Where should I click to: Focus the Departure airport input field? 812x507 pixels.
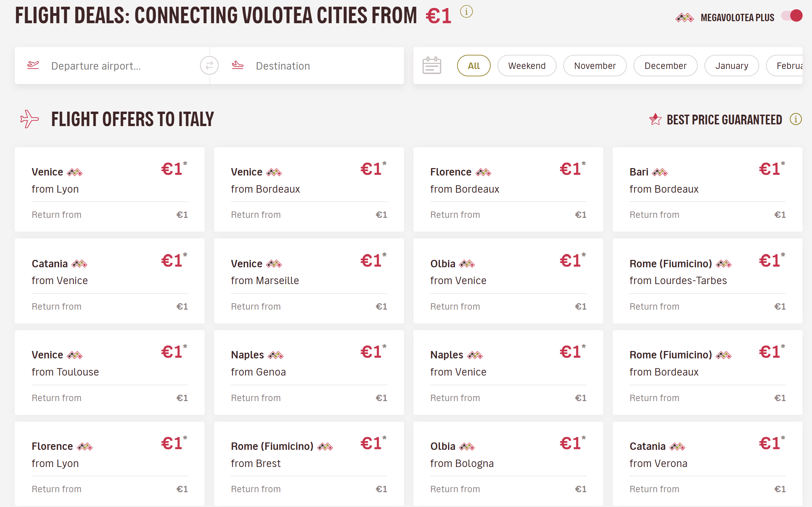click(x=112, y=66)
